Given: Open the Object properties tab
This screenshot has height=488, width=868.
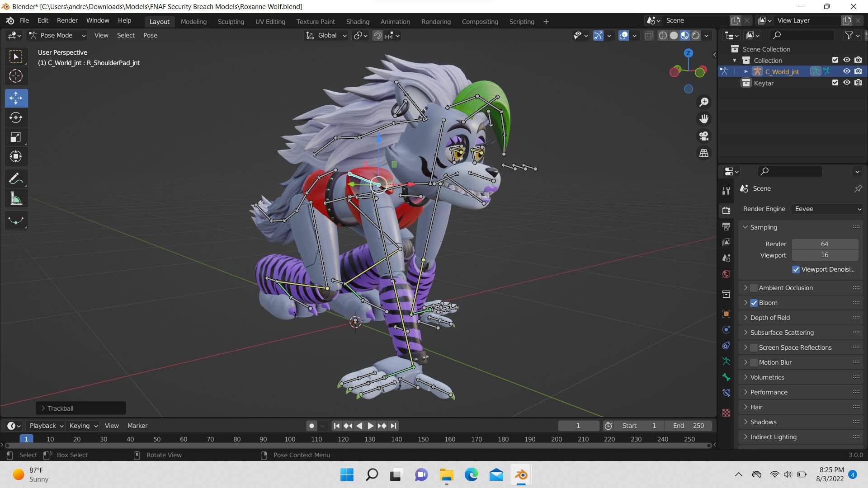Looking at the screenshot, I should (726, 314).
